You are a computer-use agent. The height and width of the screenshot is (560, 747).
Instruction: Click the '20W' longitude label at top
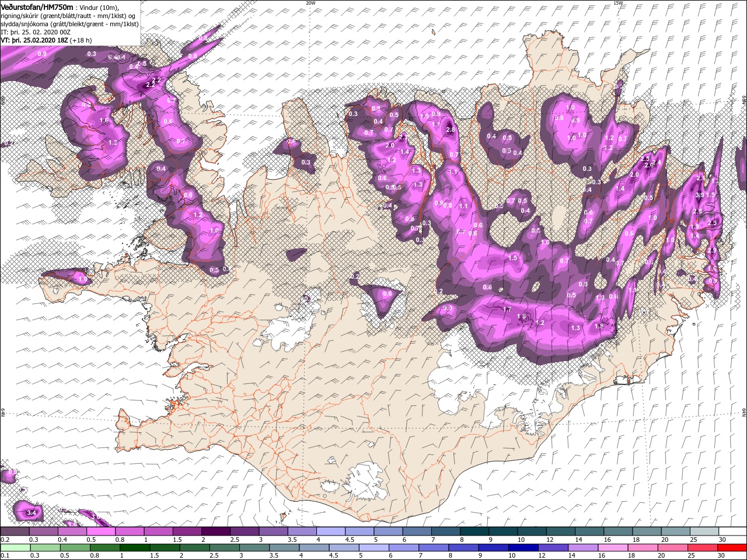pyautogui.click(x=310, y=3)
